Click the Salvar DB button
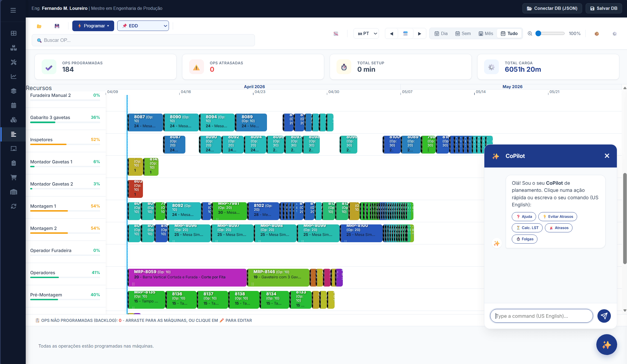 click(604, 8)
